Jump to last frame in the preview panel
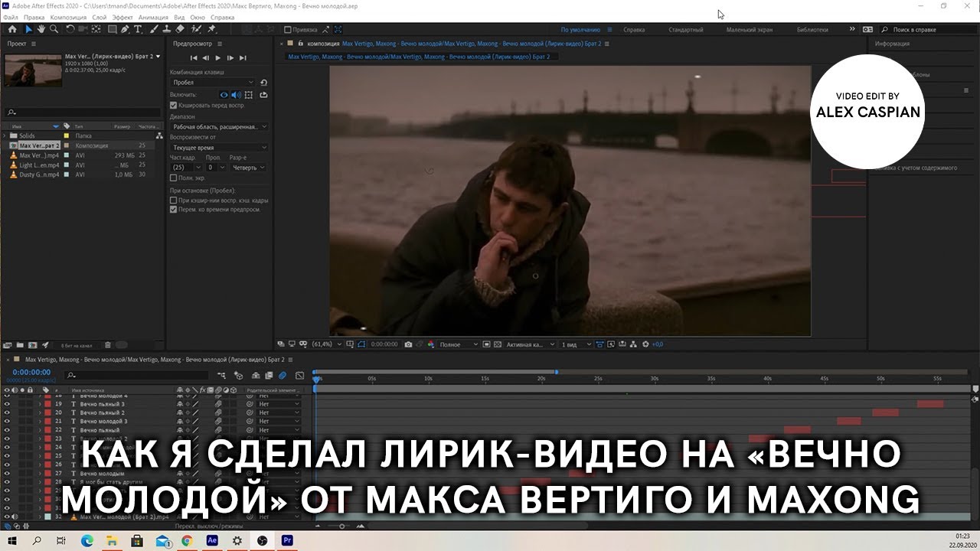 243,58
